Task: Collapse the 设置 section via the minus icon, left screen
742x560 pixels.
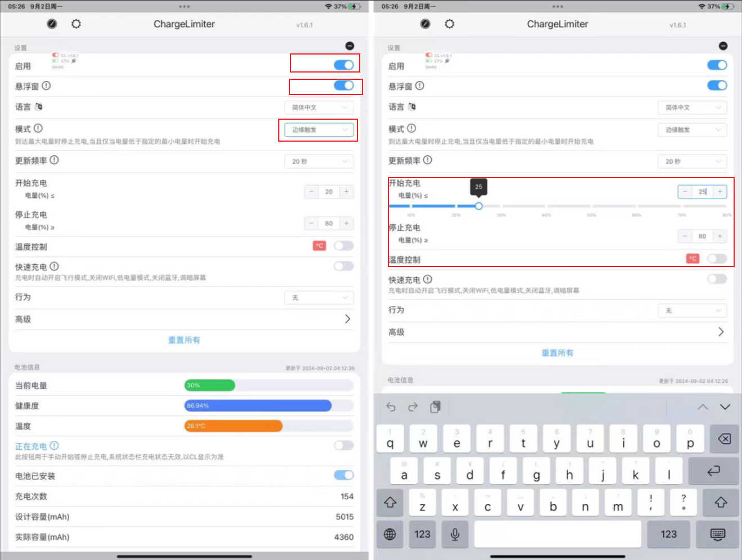Action: pos(350,46)
